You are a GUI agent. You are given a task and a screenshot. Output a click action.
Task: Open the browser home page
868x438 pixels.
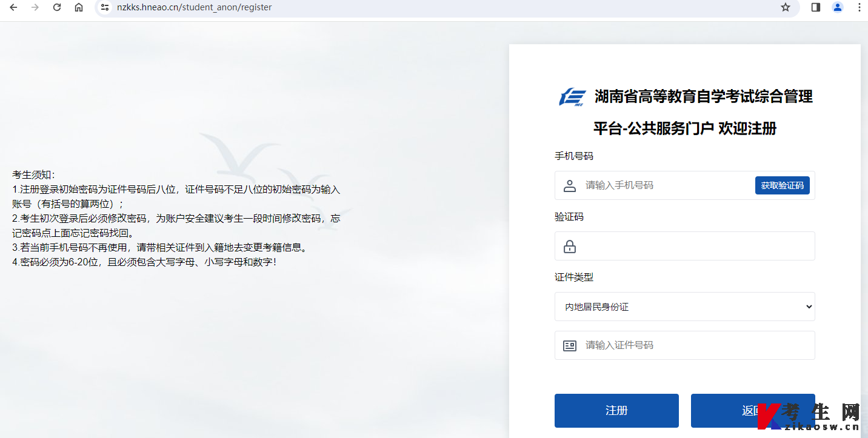[78, 7]
